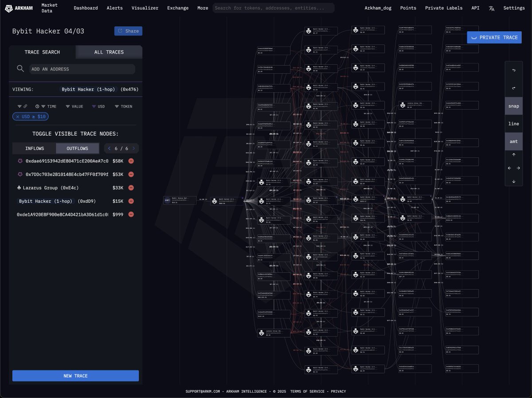Remove Lazarus Group node with red minus

[x=131, y=188]
